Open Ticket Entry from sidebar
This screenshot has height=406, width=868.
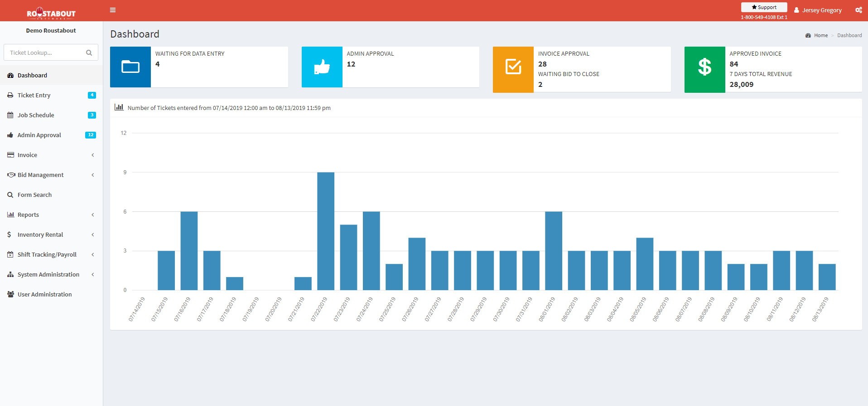tap(51, 95)
